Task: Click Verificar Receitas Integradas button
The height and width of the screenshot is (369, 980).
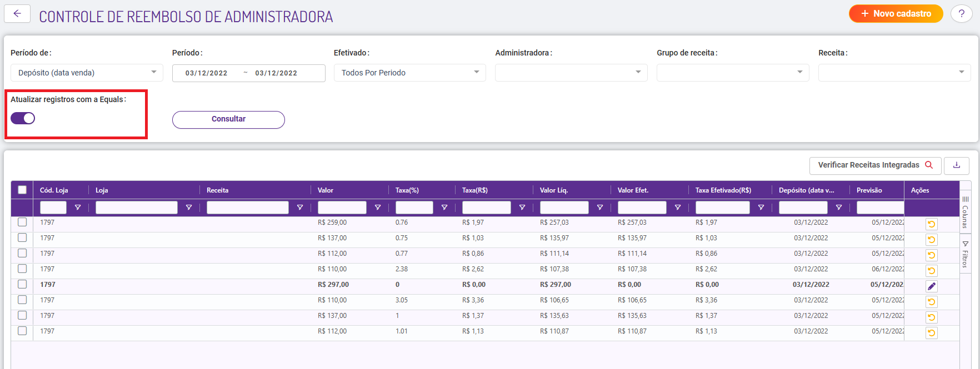Action: [x=875, y=165]
